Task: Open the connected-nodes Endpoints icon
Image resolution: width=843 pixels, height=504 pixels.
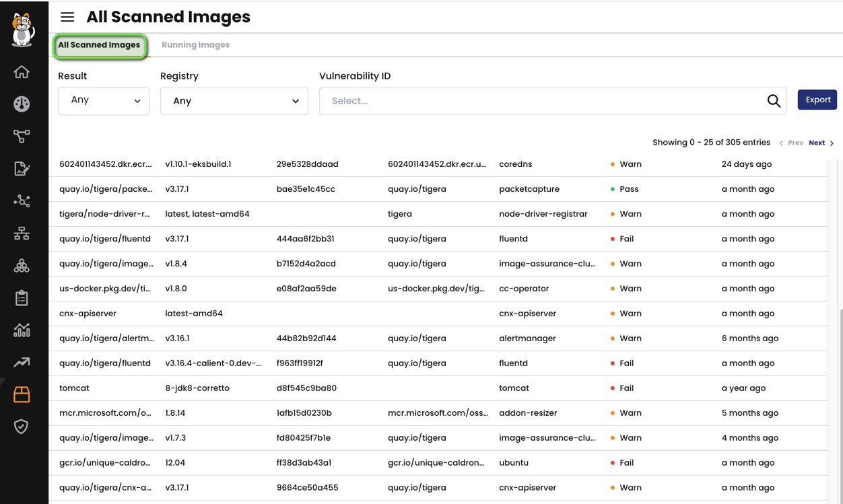Action: [x=22, y=201]
